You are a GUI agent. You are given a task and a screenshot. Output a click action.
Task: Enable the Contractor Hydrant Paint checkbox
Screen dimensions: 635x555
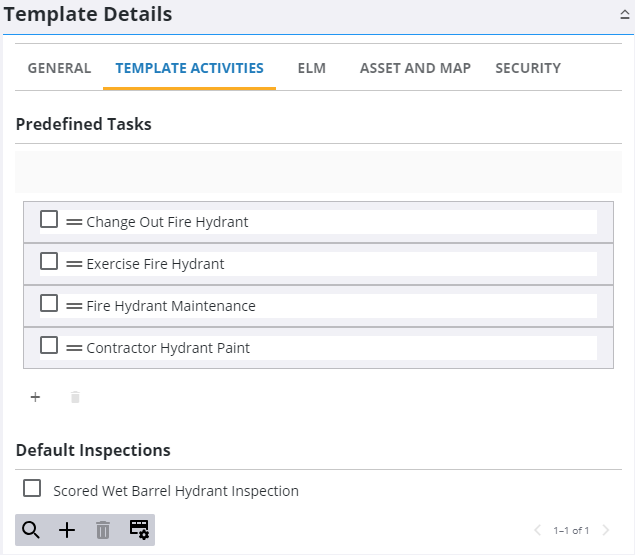point(49,346)
